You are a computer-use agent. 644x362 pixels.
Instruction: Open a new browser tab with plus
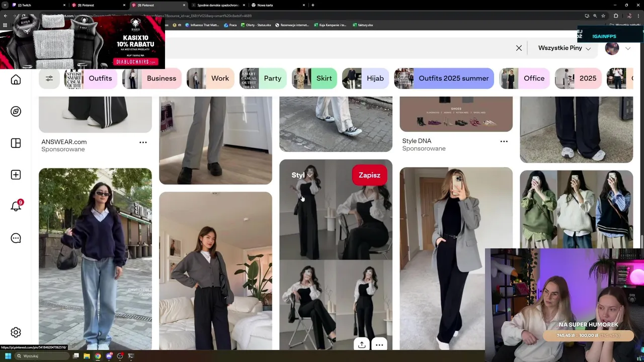(x=313, y=5)
